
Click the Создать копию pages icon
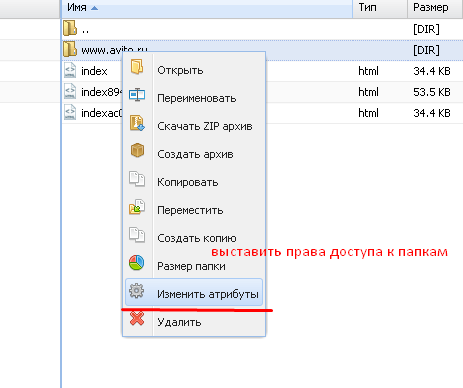137,235
